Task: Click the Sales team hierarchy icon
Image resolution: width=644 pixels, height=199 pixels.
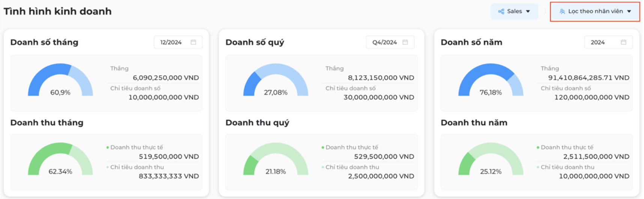Action: 501,11
